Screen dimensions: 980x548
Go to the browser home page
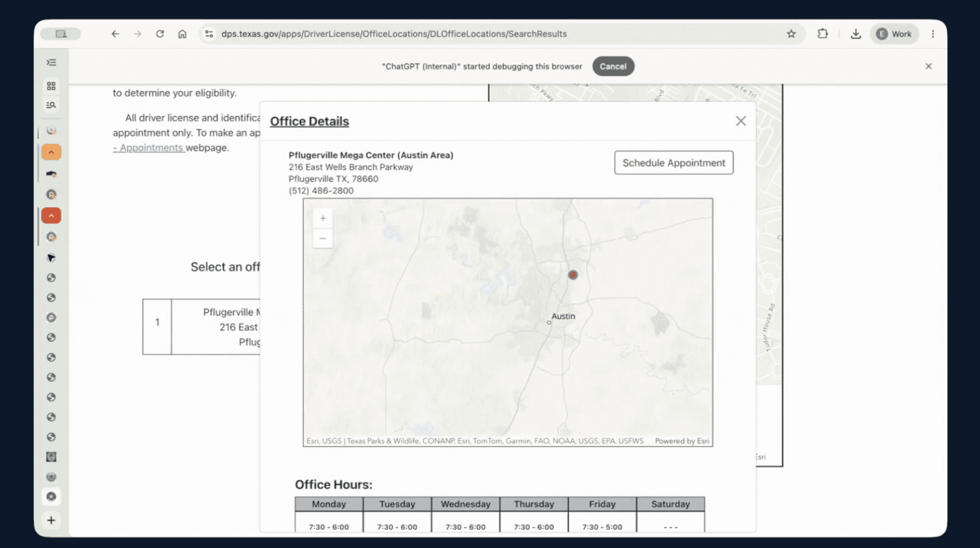pyautogui.click(x=182, y=34)
